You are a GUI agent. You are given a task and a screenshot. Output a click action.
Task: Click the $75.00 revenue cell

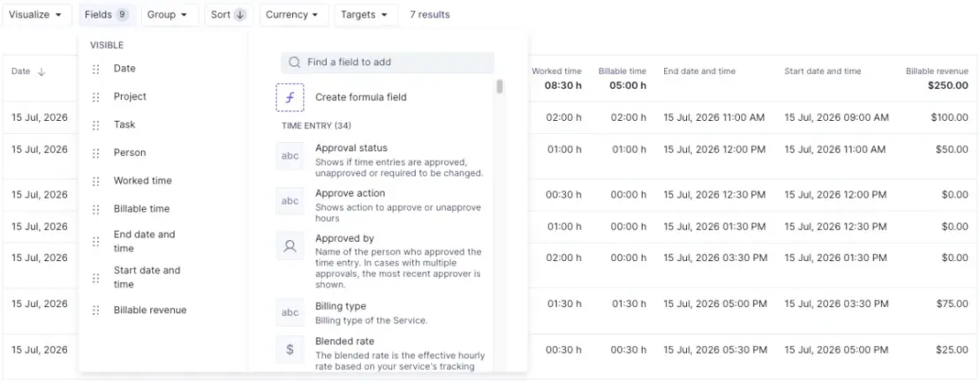click(952, 304)
